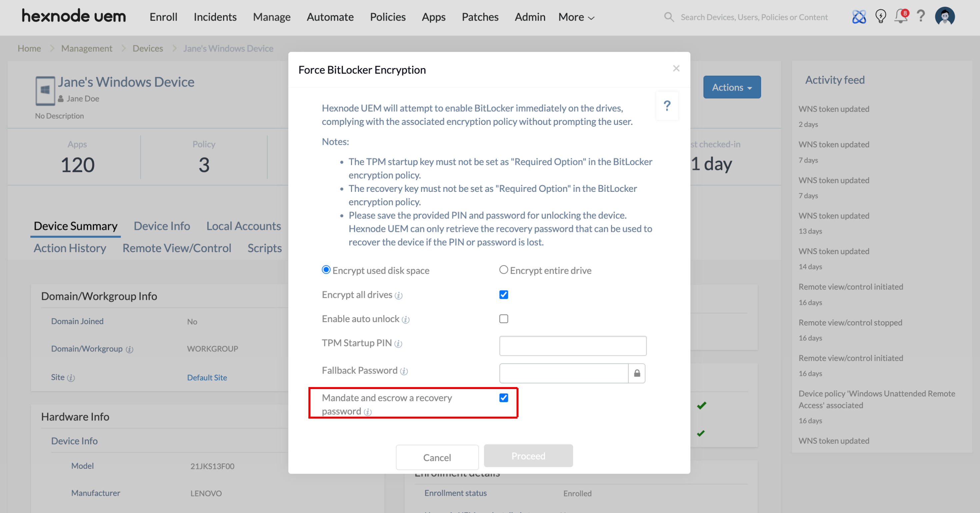Screen dimensions: 980x513
Task: Go to Devices breadcrumb
Action: 148,48
